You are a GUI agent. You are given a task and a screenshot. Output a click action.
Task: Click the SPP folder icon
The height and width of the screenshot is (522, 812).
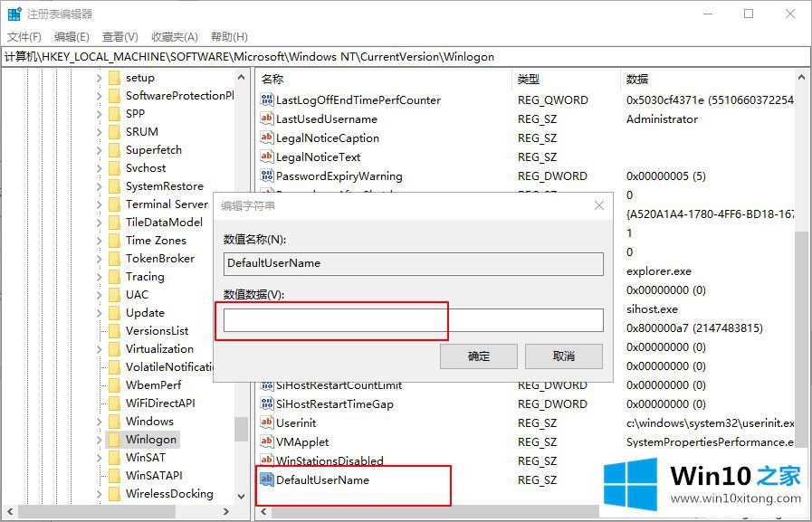[x=114, y=113]
